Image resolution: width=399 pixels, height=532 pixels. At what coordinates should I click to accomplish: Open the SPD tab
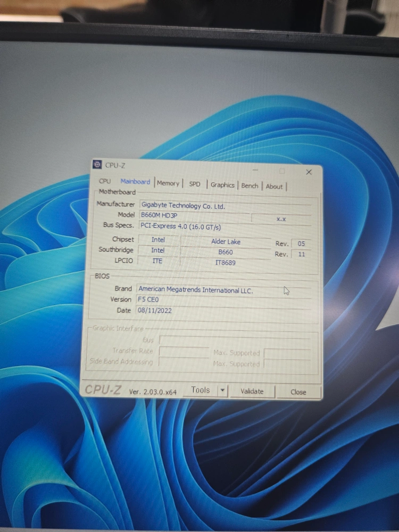194,184
